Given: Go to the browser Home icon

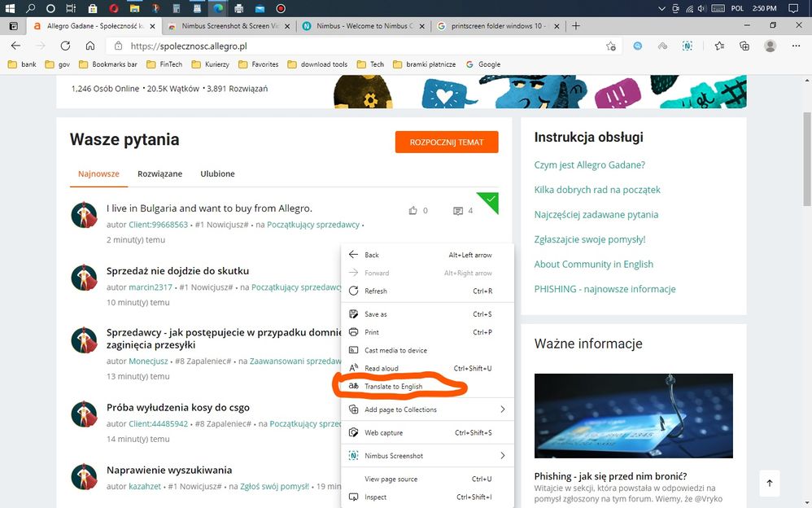Looking at the screenshot, I should [x=90, y=46].
